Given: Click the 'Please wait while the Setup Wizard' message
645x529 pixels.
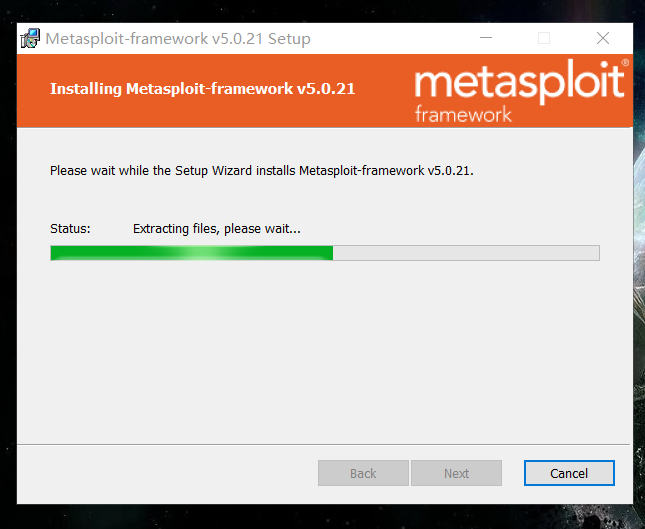Looking at the screenshot, I should pos(262,170).
